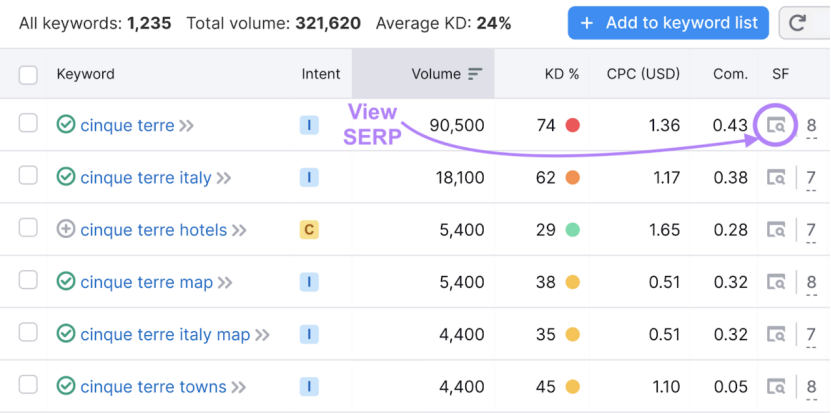Open SERP icon for cinque terre towns

click(776, 387)
